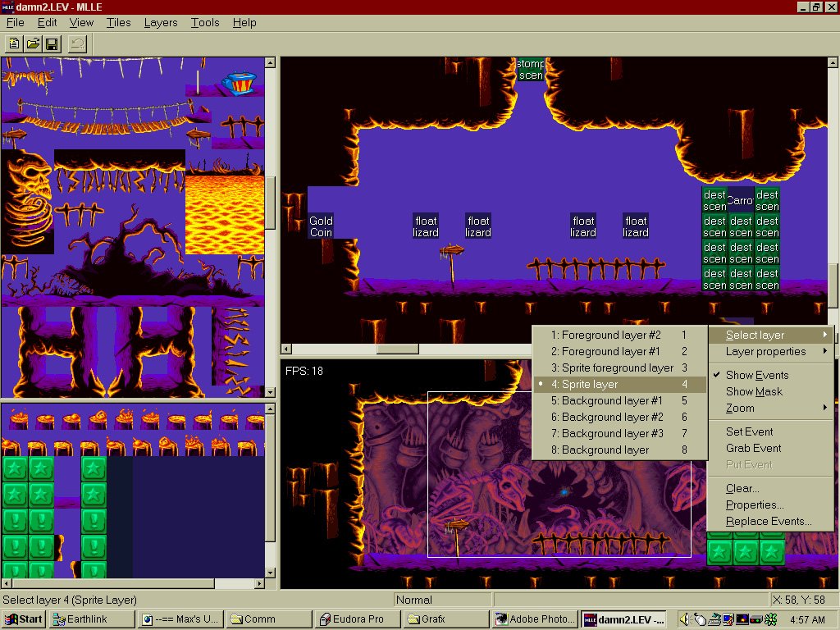Click level view left scroll arrow
This screenshot has width=840, height=630.
(286, 349)
